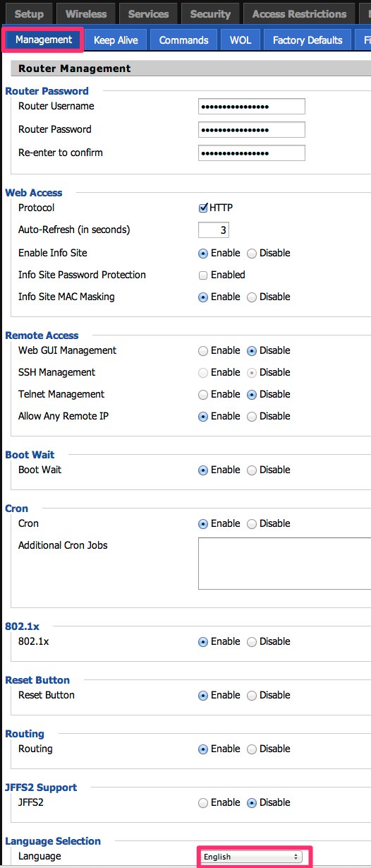Toggle the HTTP protocol checkbox
Screen dimensions: 371x868
pos(203,208)
